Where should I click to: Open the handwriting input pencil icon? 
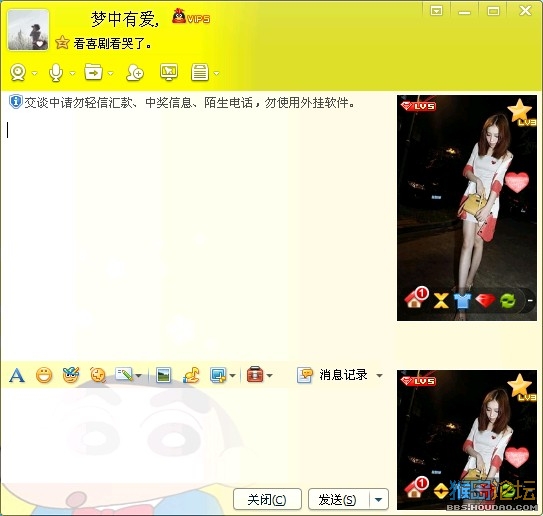[124, 375]
